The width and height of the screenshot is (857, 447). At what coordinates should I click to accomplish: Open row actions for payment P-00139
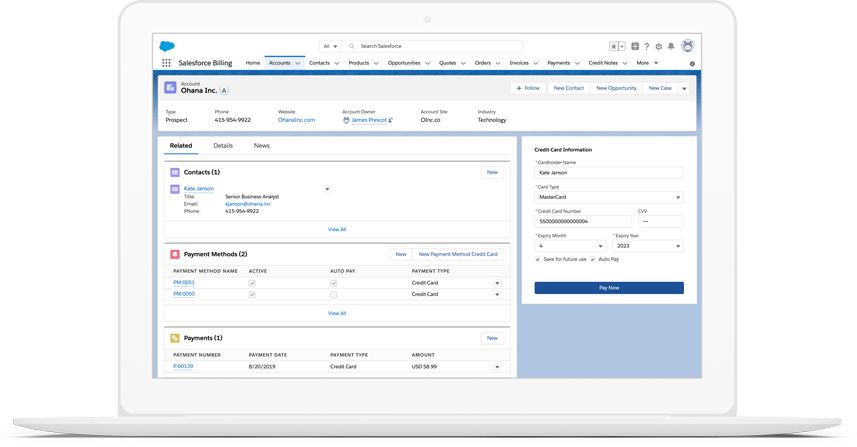click(497, 367)
